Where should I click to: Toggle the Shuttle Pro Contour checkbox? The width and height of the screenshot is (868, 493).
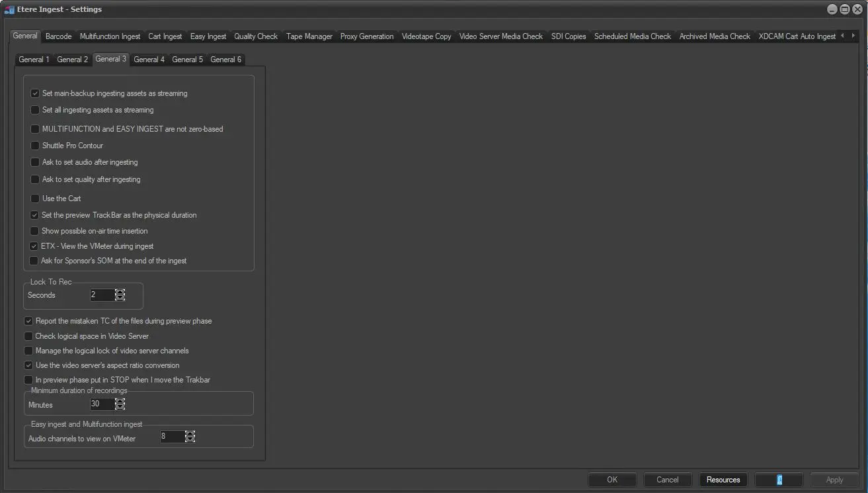[35, 146]
